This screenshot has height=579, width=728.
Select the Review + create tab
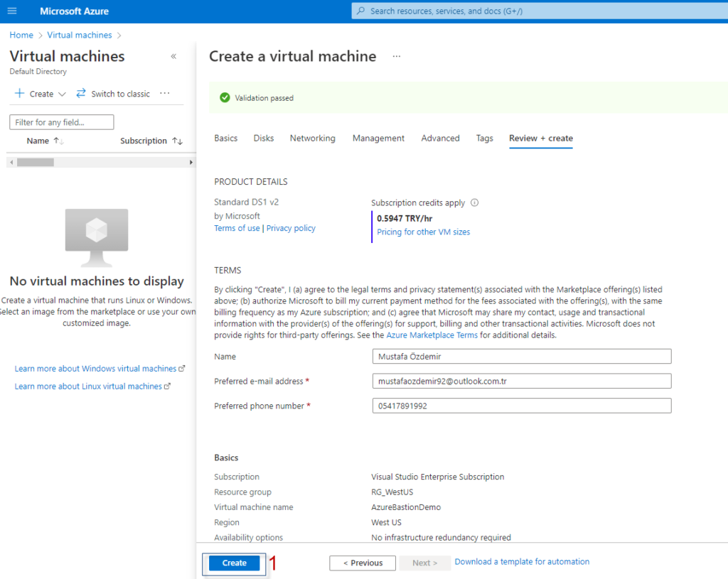click(x=541, y=139)
